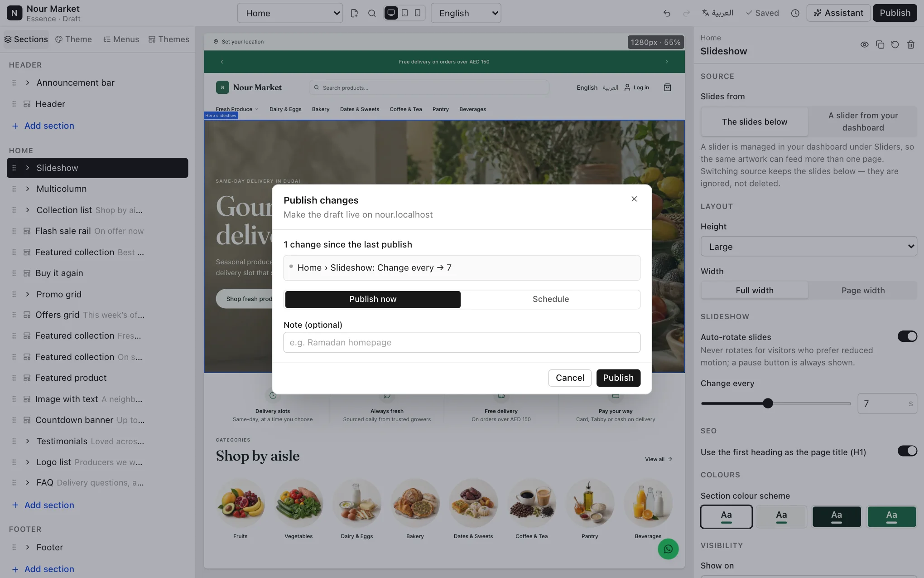Toggle first heading as page title switch
The height and width of the screenshot is (578, 924).
pyautogui.click(x=907, y=451)
